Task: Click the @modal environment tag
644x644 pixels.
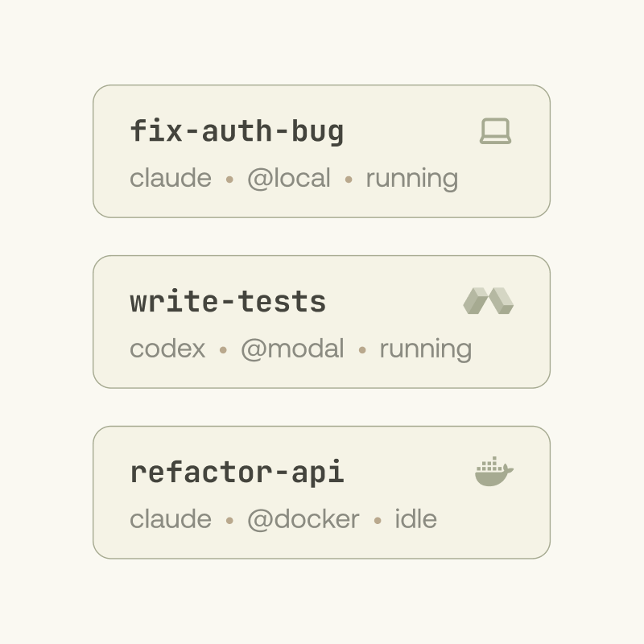Action: tap(292, 349)
